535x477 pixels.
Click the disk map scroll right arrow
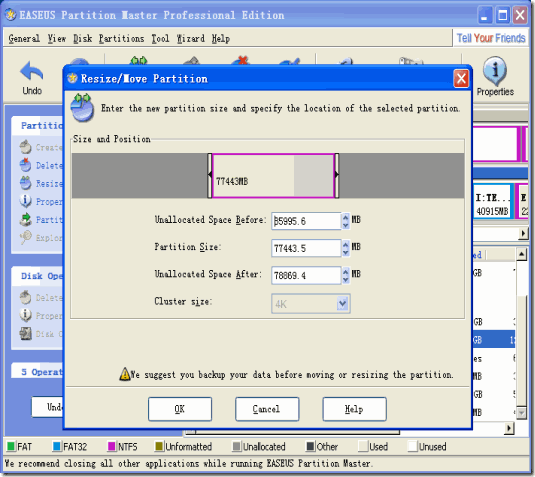[523, 233]
